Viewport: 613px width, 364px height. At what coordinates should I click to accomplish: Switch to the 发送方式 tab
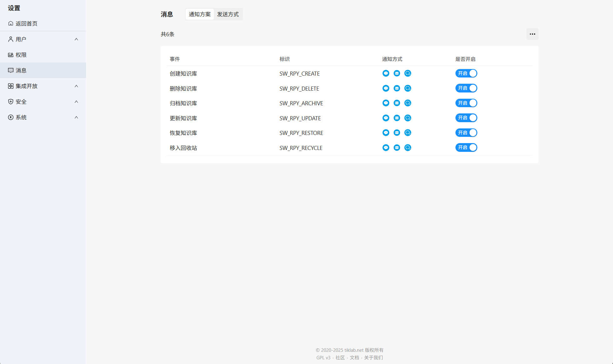228,14
